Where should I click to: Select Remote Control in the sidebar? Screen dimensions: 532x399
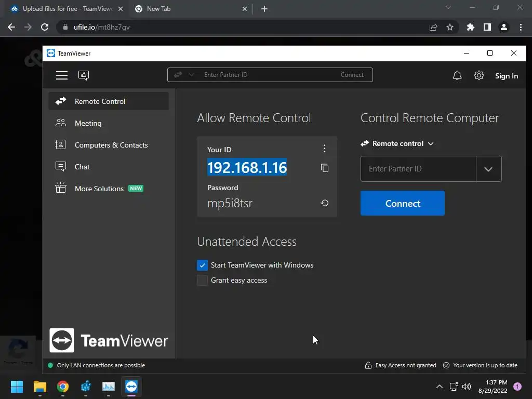coord(109,101)
